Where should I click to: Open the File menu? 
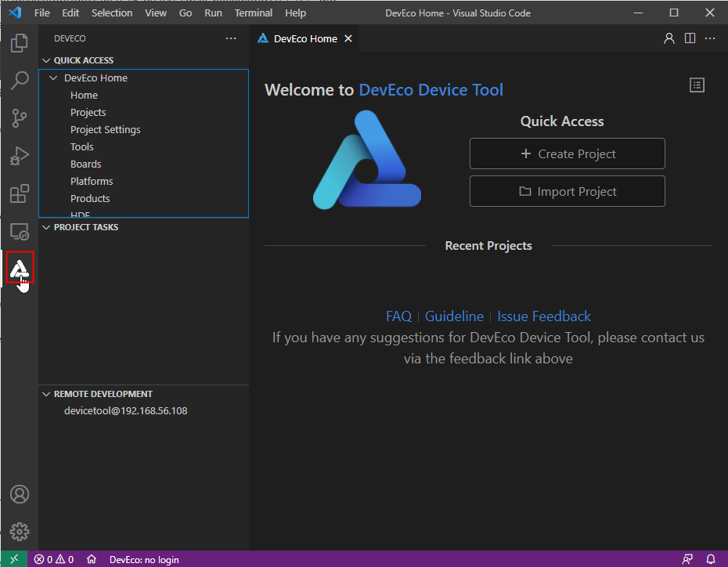point(41,13)
